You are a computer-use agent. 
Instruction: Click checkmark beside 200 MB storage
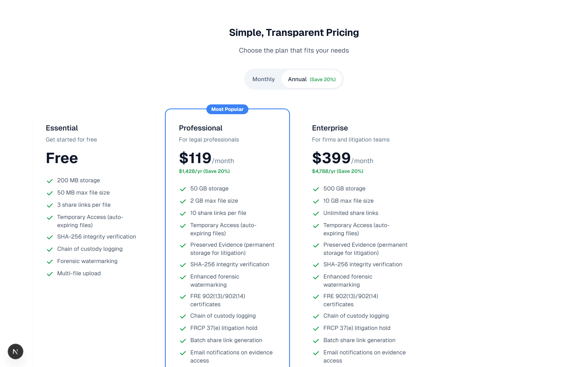pos(50,181)
